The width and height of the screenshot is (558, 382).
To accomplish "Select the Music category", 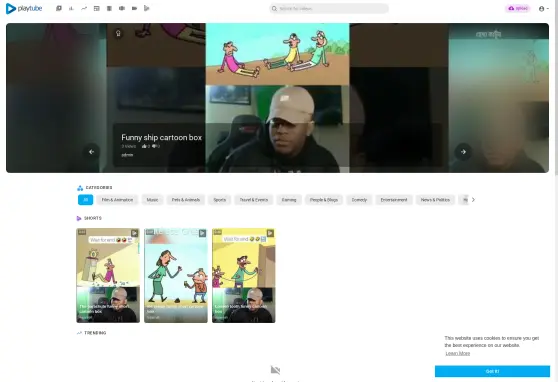I will [152, 200].
